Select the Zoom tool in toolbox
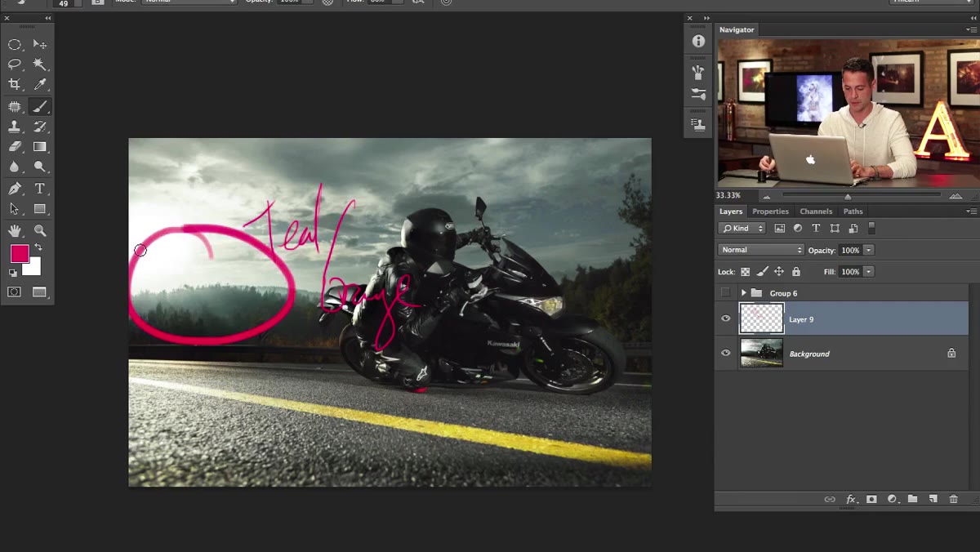Image resolution: width=980 pixels, height=552 pixels. [x=39, y=231]
